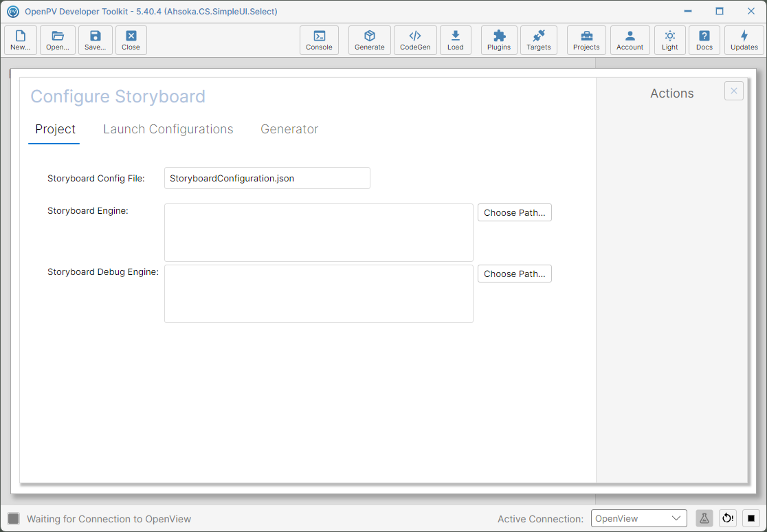Screen dimensions: 767x532
Task: Open a file via the Open toolbar icon
Action: (x=58, y=40)
